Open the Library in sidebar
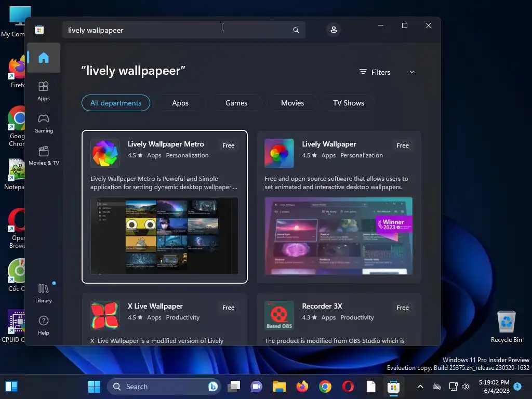This screenshot has height=399, width=532. point(44,293)
